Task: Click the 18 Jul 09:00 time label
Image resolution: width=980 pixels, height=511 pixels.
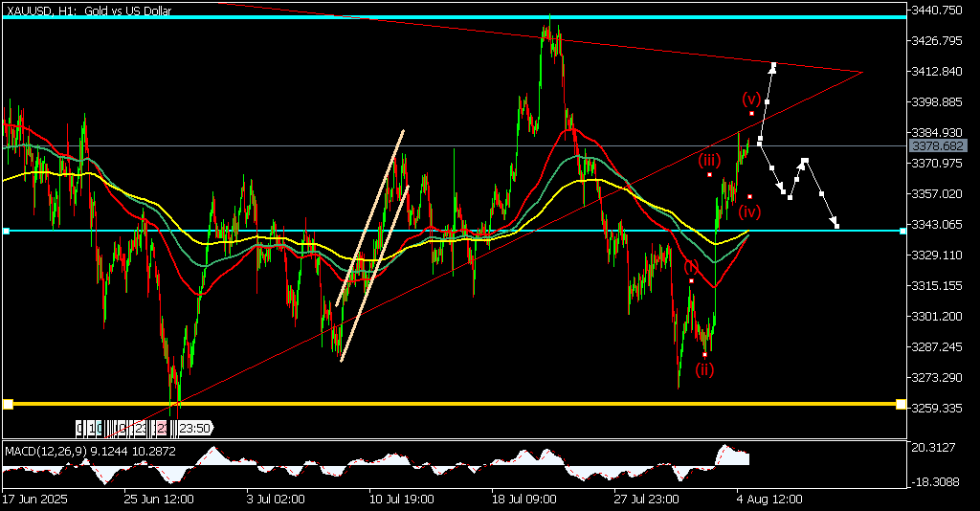Action: pyautogui.click(x=523, y=500)
